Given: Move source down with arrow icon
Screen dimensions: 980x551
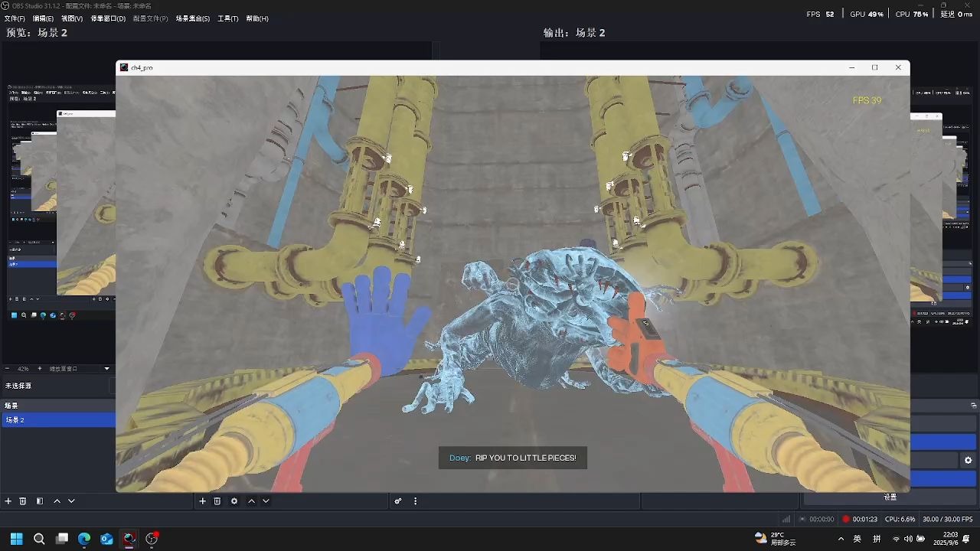Looking at the screenshot, I should 266,501.
